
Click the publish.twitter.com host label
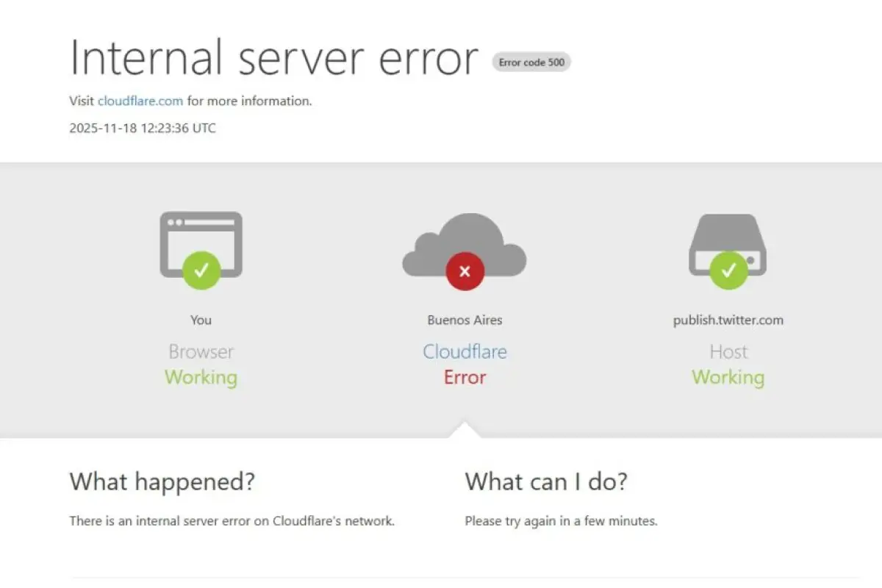click(x=728, y=320)
